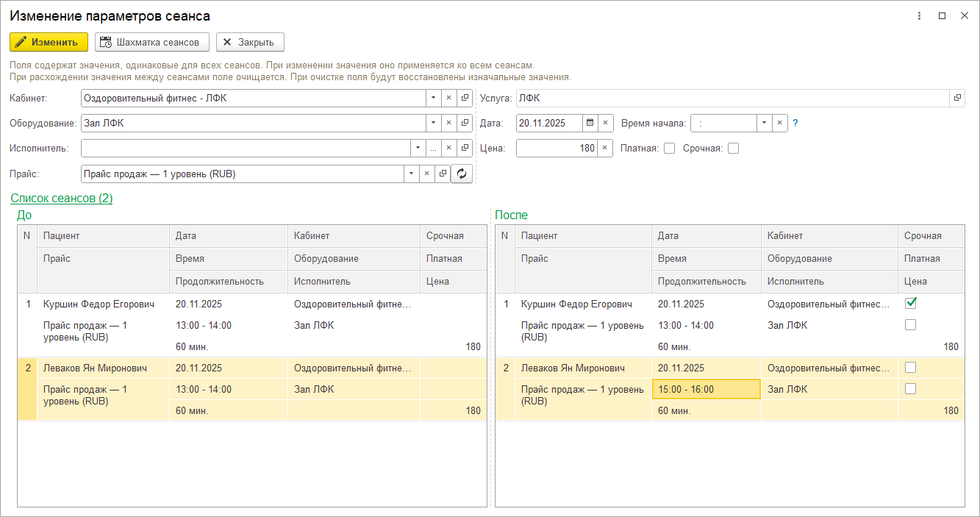Uncheck the Срочная checkbox for Куршин Федор Егорович
The image size is (980, 517).
910,303
